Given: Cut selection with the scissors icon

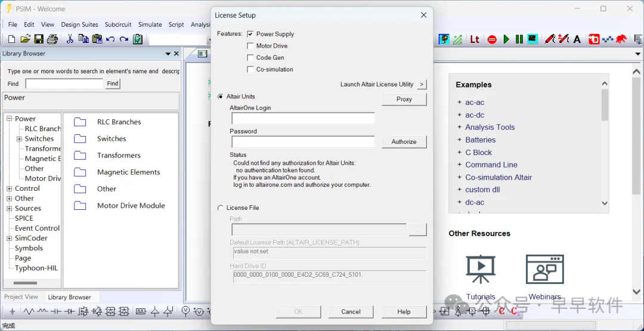Looking at the screenshot, I should click(70, 39).
